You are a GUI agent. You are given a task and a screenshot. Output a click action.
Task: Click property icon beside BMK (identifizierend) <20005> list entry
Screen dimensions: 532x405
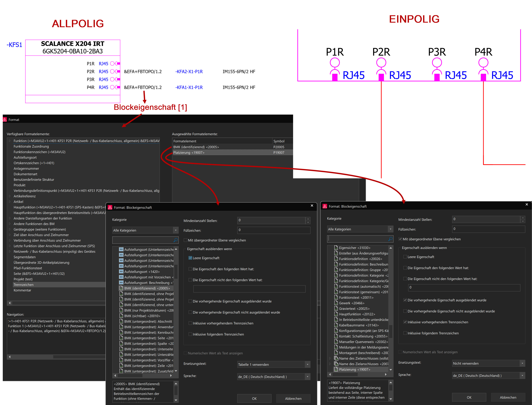(x=121, y=288)
